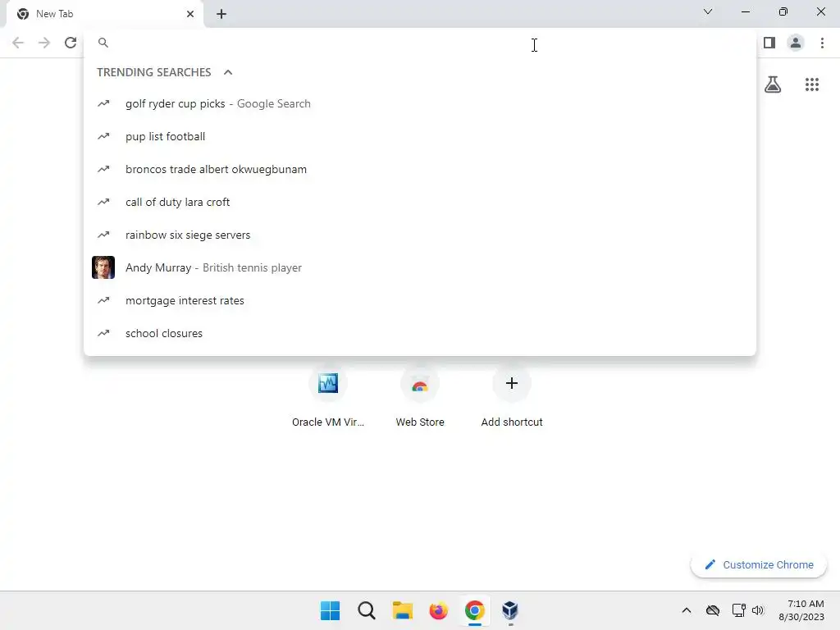Open File Explorer from the taskbar
The image size is (840, 630).
tap(402, 610)
